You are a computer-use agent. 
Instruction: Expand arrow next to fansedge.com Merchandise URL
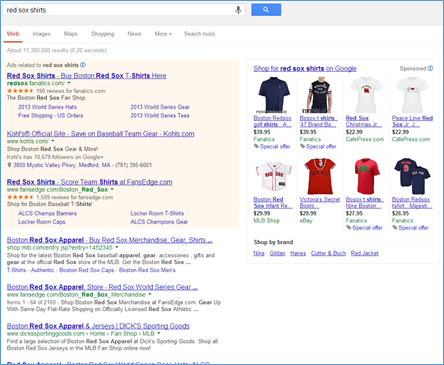click(x=150, y=294)
